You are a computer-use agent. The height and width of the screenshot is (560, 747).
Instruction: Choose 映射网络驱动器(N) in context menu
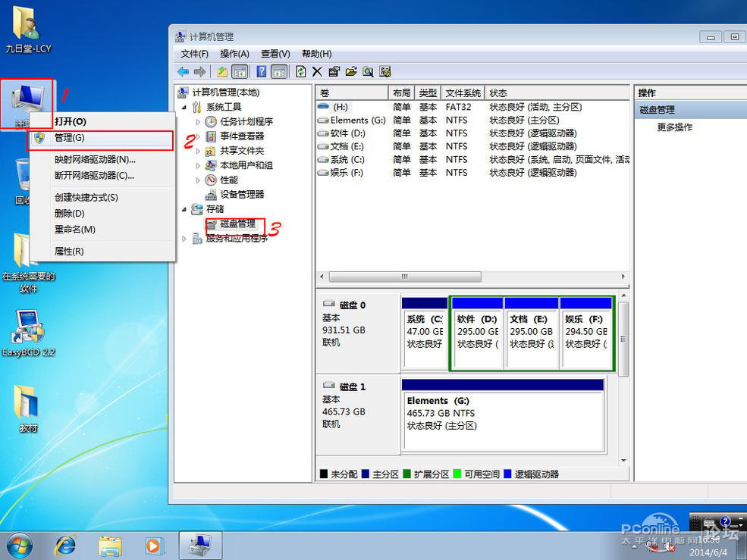pos(102,160)
